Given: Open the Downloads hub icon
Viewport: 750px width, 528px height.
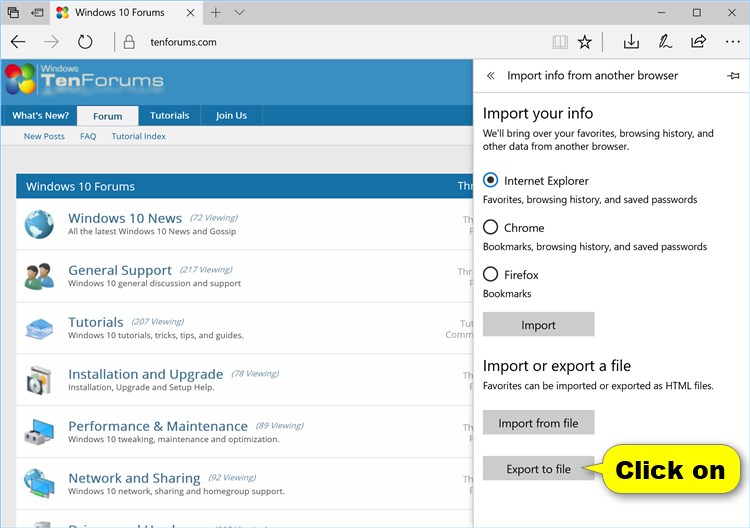Looking at the screenshot, I should tap(631, 42).
